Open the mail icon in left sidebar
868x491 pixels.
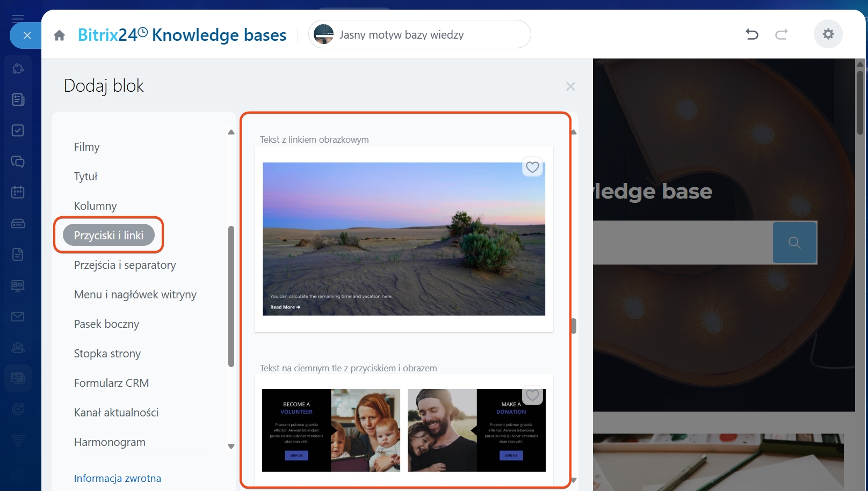(18, 317)
